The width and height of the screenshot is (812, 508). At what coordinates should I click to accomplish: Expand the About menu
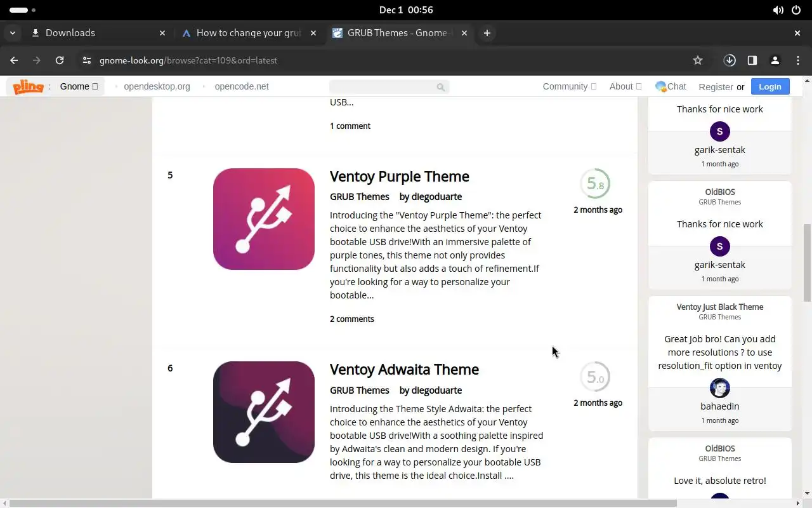pos(625,86)
